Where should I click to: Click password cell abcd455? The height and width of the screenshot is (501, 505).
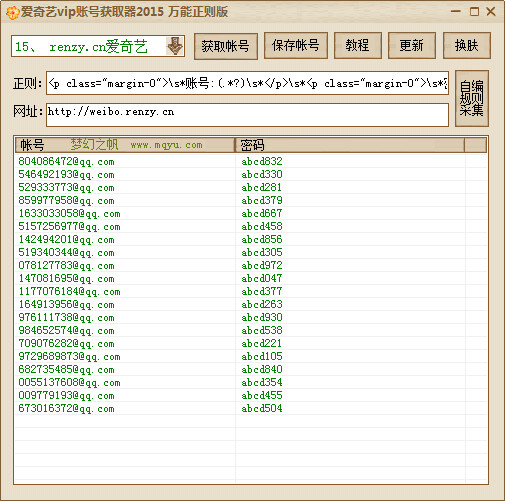262,395
